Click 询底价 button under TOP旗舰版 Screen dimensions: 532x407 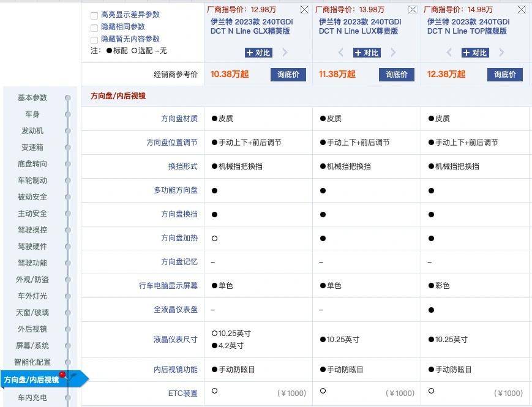[504, 74]
